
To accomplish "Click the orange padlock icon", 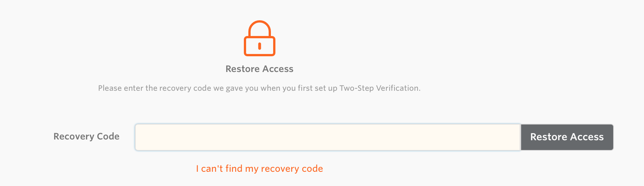I will coord(260,38).
